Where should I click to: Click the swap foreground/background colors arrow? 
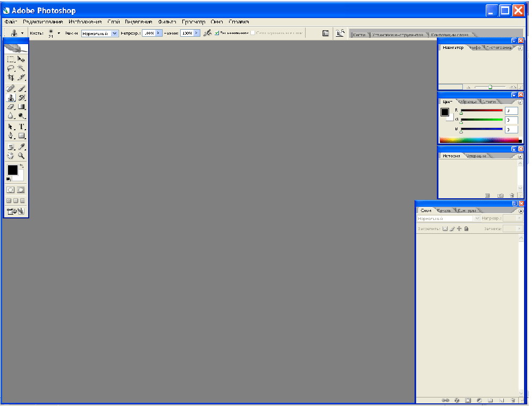[x=22, y=165]
